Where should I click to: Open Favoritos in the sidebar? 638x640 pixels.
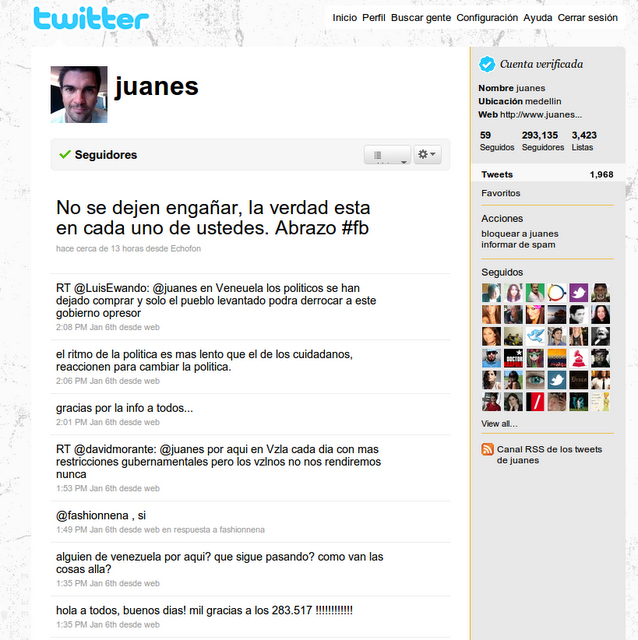[501, 193]
